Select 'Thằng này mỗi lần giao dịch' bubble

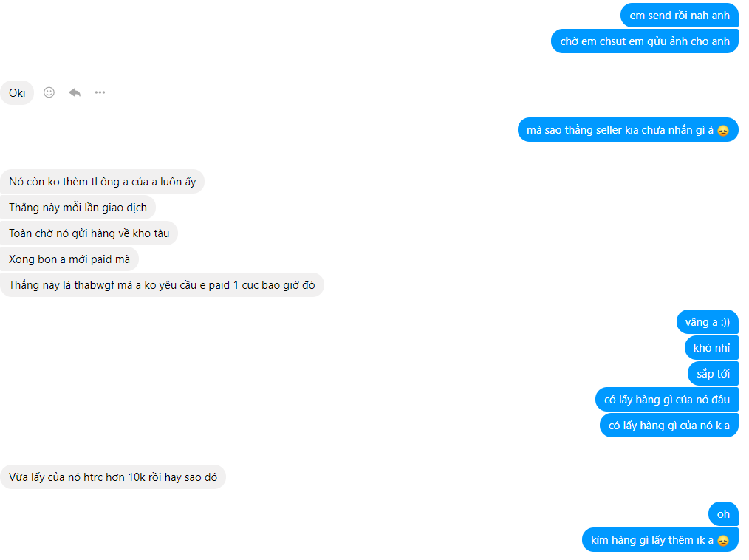coord(78,208)
